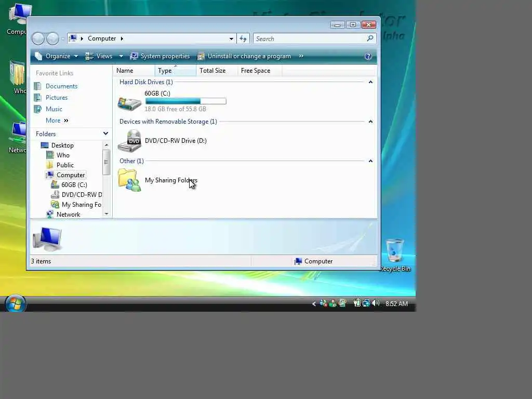Click the Computer breadcrumb in address bar

pyautogui.click(x=102, y=38)
